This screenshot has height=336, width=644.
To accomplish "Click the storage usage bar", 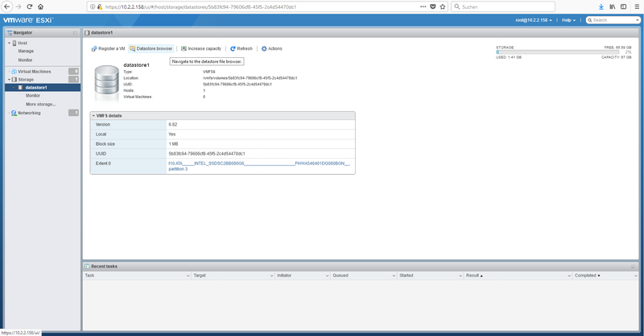I will point(557,52).
